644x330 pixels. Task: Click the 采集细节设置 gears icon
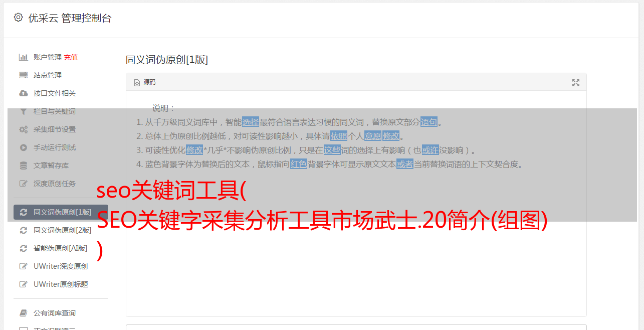coord(23,129)
